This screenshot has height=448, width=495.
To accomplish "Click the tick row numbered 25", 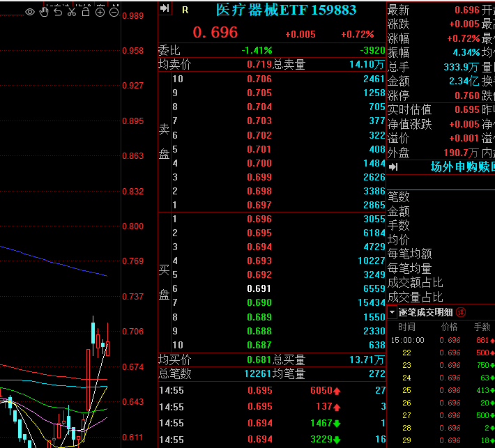I will [441, 390].
